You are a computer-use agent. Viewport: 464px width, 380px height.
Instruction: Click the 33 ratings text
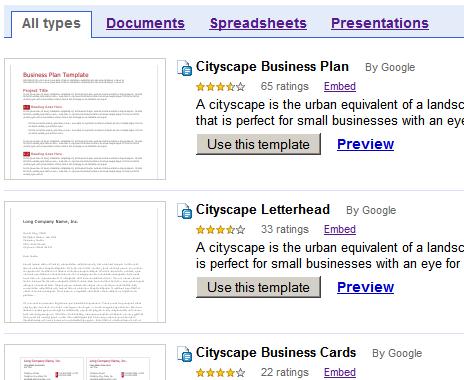pos(285,230)
